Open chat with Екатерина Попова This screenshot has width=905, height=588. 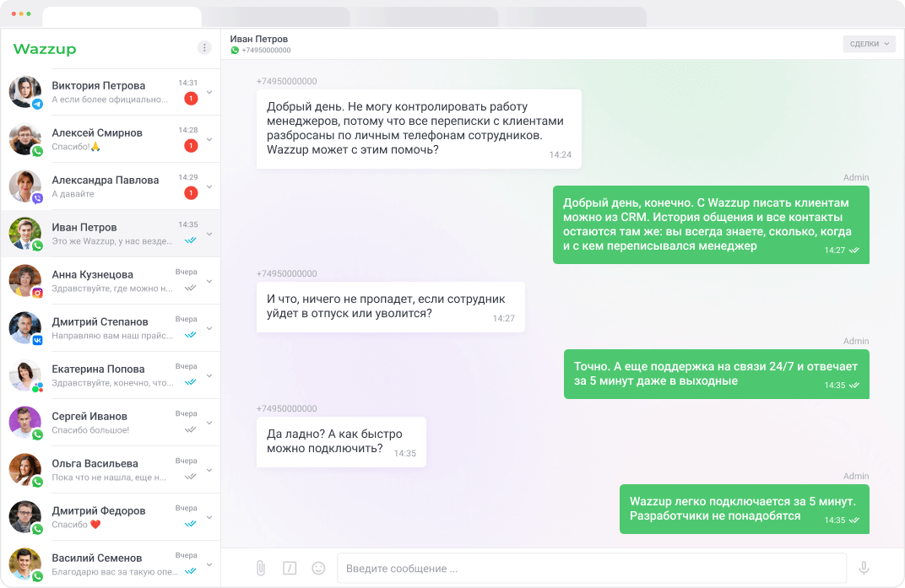(111, 375)
